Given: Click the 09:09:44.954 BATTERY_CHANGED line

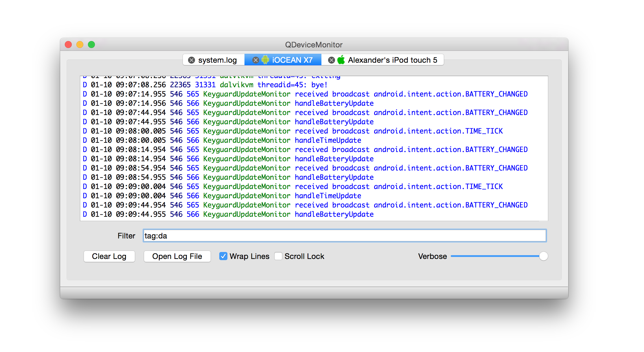Looking at the screenshot, I should [305, 205].
